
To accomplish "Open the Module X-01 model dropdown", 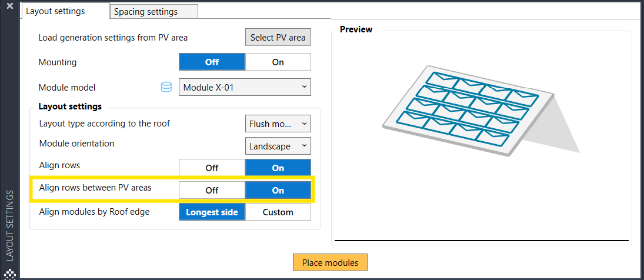I will pos(245,87).
